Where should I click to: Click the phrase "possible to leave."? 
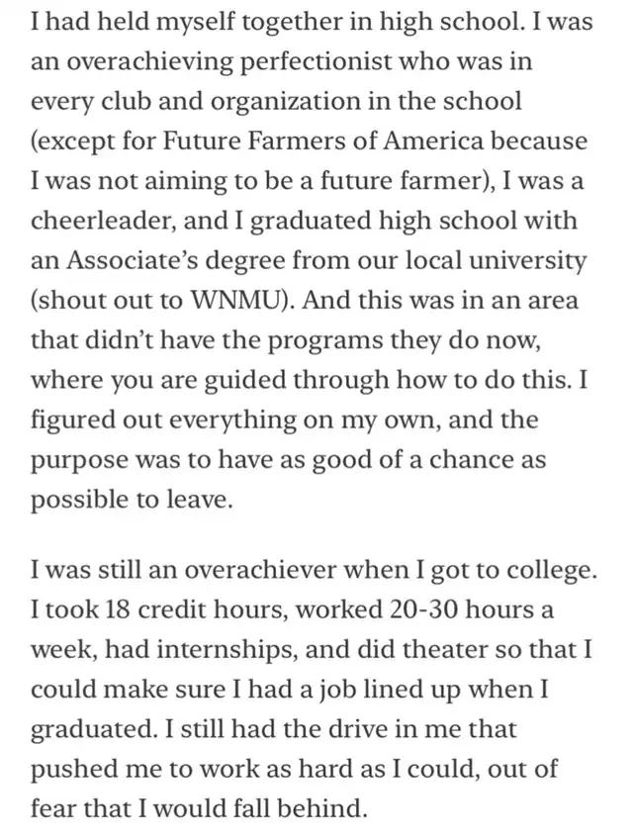pyautogui.click(x=132, y=501)
